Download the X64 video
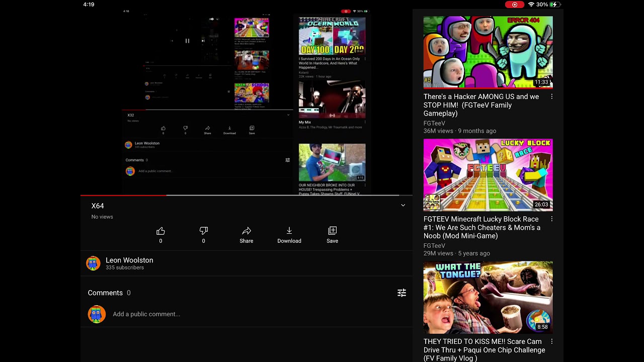 (289, 235)
